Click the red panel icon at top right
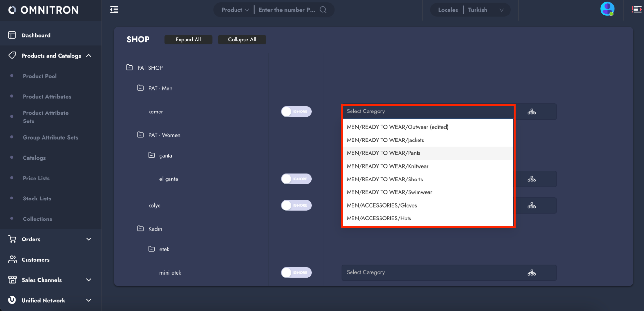Image resolution: width=644 pixels, height=311 pixels. click(636, 10)
